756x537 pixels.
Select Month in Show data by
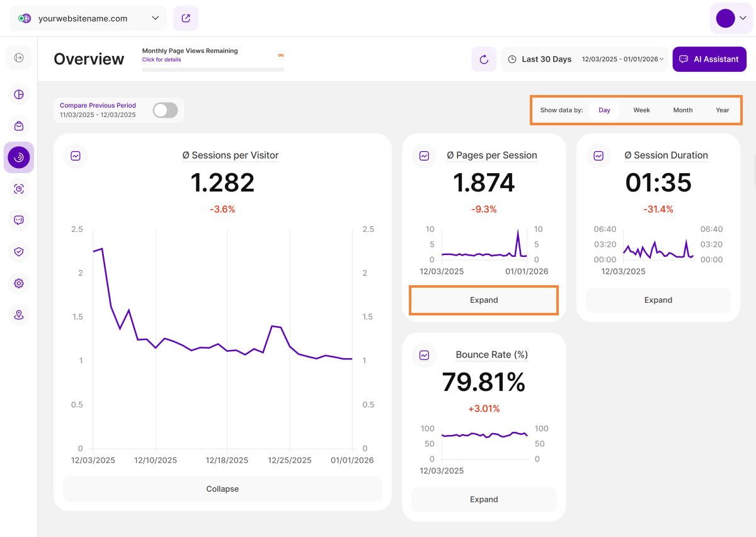(682, 110)
